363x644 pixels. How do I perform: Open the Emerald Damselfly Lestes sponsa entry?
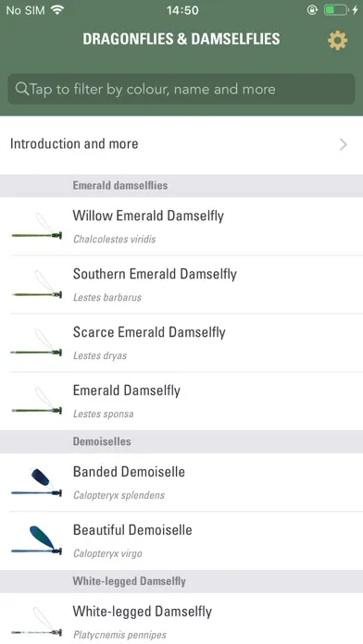[181, 402]
